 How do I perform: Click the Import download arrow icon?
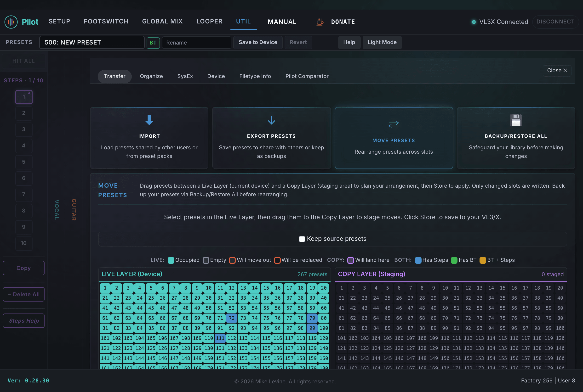click(x=149, y=120)
